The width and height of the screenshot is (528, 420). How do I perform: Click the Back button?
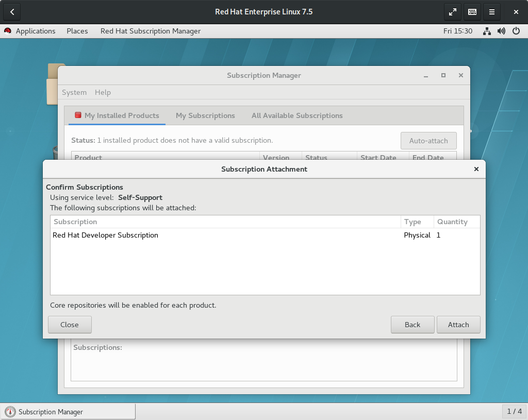pyautogui.click(x=412, y=325)
